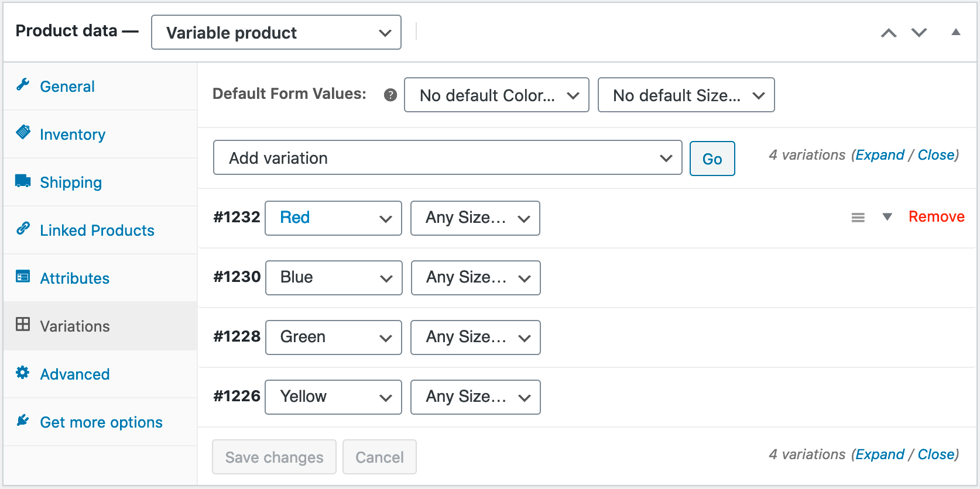The width and height of the screenshot is (980, 489).
Task: Click the drag handle icon for variation #1232
Action: (858, 218)
